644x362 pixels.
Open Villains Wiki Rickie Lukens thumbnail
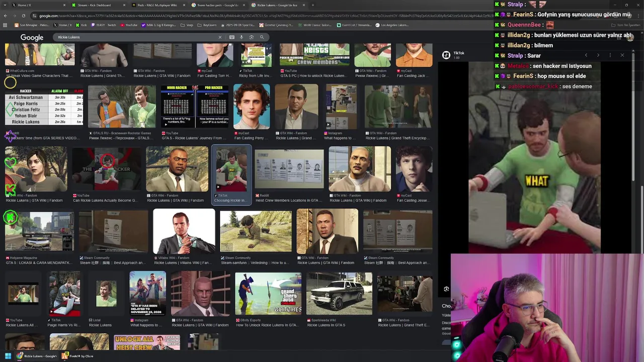point(184,231)
